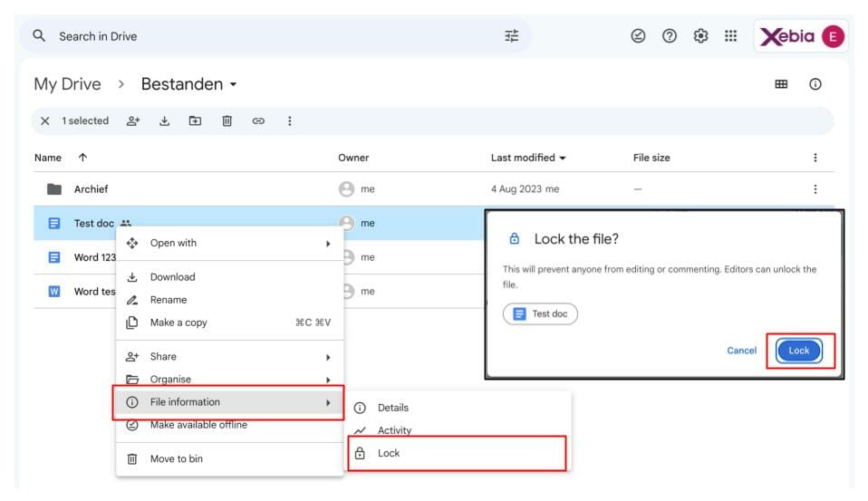Open more actions in selection toolbar
This screenshot has height=501, width=868.
[x=290, y=120]
